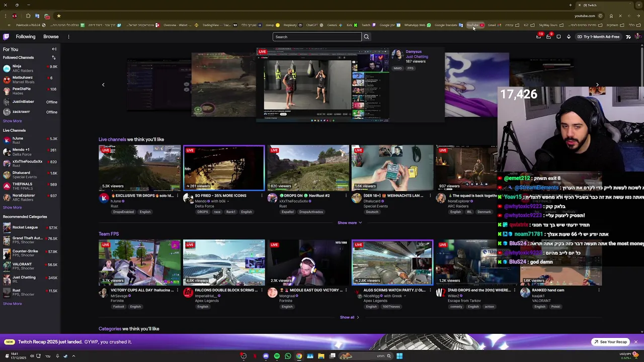The height and width of the screenshot is (362, 644).
Task: Open Ninja's channel in sidebar
Action: pyautogui.click(x=30, y=68)
